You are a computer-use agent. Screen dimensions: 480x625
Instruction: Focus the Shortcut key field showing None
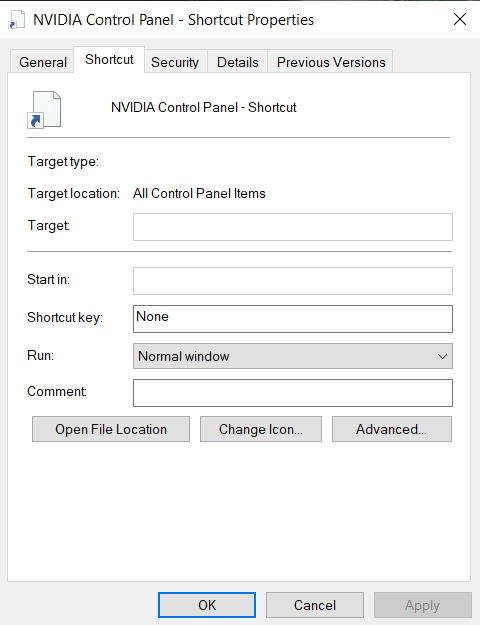[293, 319]
